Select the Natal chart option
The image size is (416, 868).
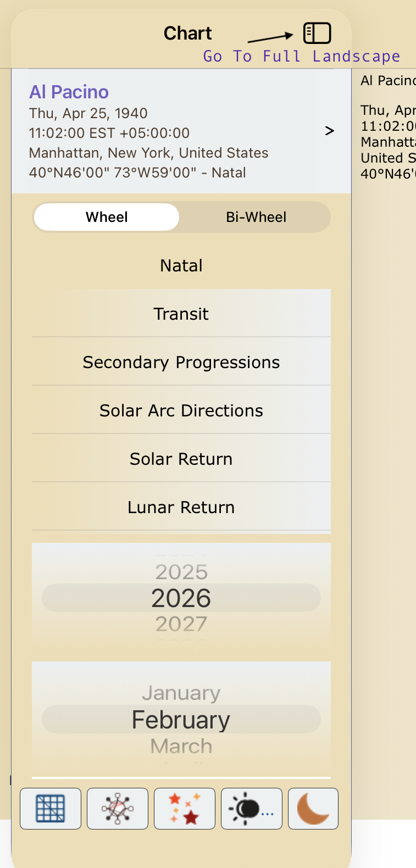pos(181,265)
